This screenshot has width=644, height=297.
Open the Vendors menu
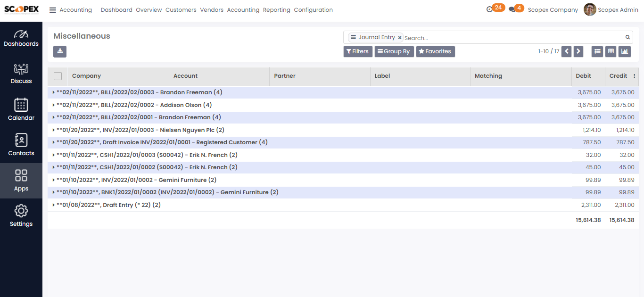212,10
